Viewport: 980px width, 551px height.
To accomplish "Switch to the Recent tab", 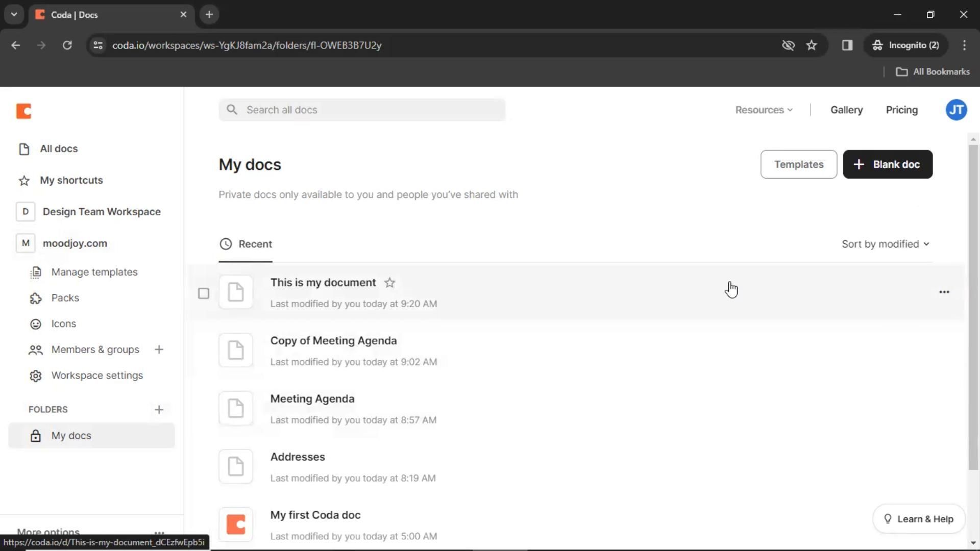I will (x=246, y=244).
